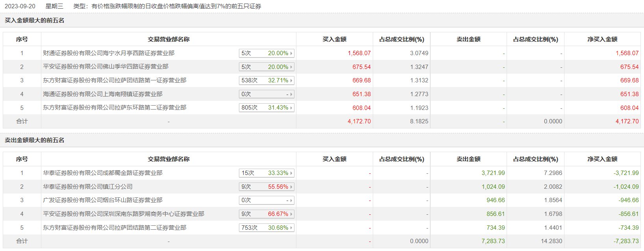Click the total ratio 14.2830
The image size is (644, 251).
pyautogui.click(x=551, y=241)
